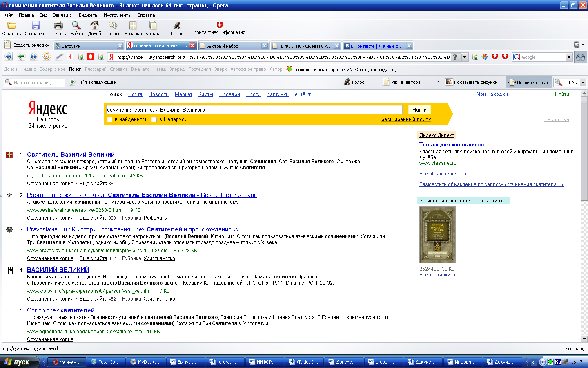The width and height of the screenshot is (588, 368).
Task: Open Total Commander from the taskbar
Action: [106, 362]
